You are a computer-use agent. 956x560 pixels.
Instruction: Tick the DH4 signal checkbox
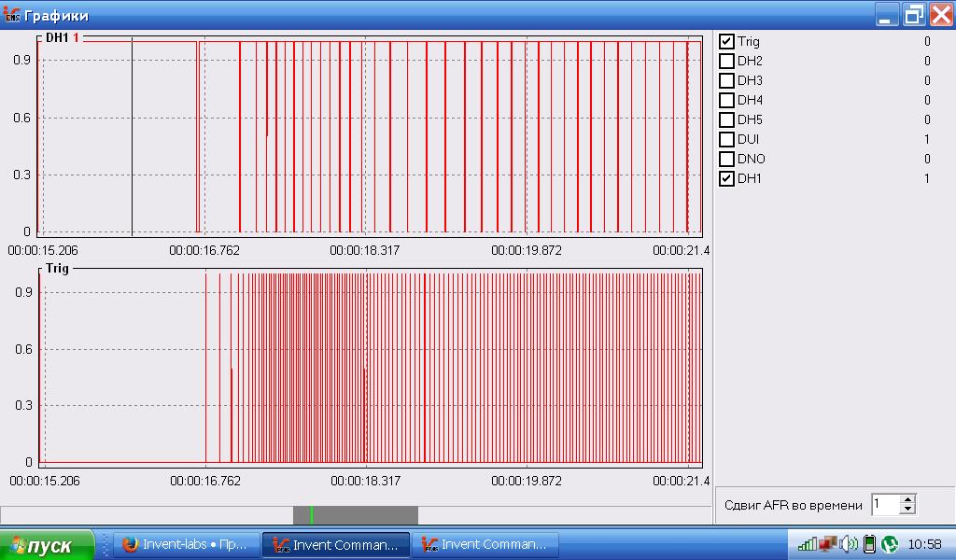point(726,100)
